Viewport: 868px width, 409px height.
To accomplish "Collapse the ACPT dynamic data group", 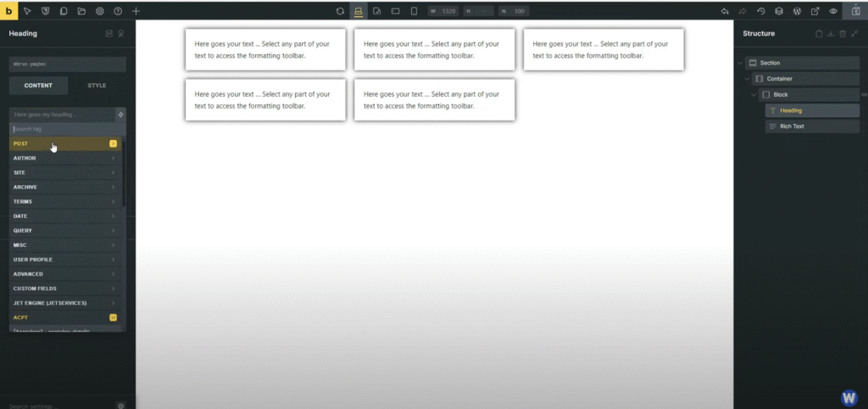I will coord(65,317).
